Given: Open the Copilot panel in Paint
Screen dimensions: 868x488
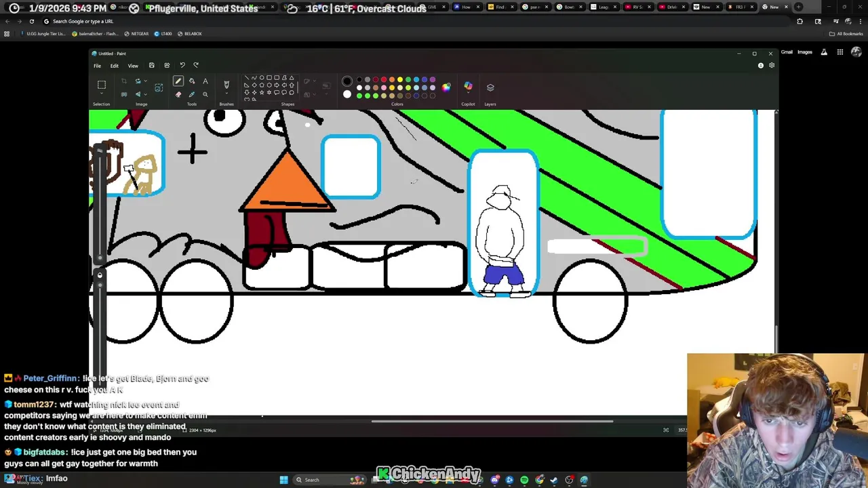Looking at the screenshot, I should click(x=468, y=85).
